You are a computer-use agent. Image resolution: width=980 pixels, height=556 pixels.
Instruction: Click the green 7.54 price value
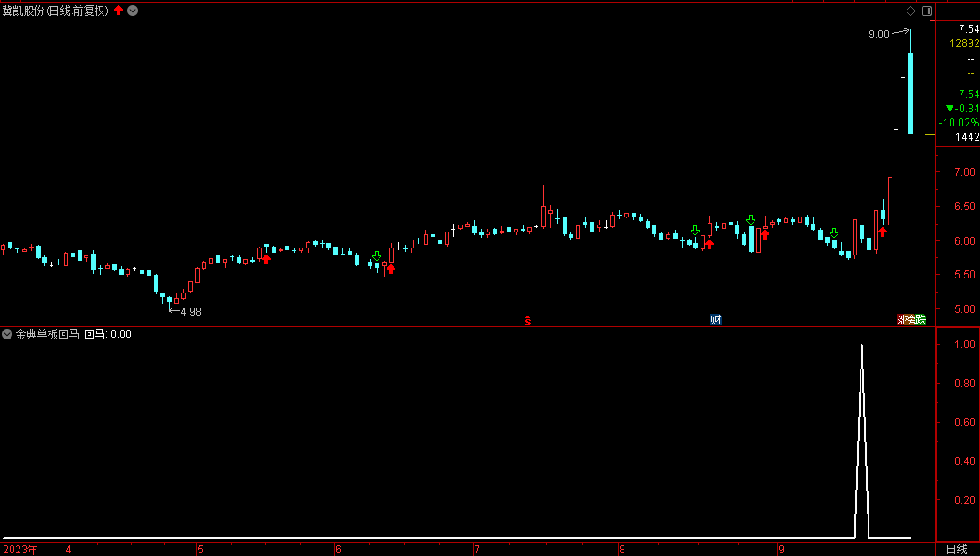tap(969, 95)
